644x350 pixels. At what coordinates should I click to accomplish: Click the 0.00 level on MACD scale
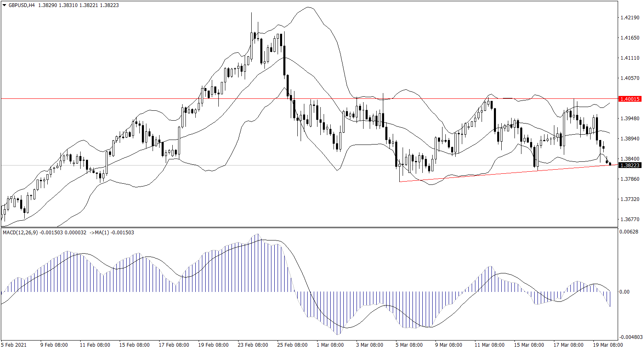(624, 292)
